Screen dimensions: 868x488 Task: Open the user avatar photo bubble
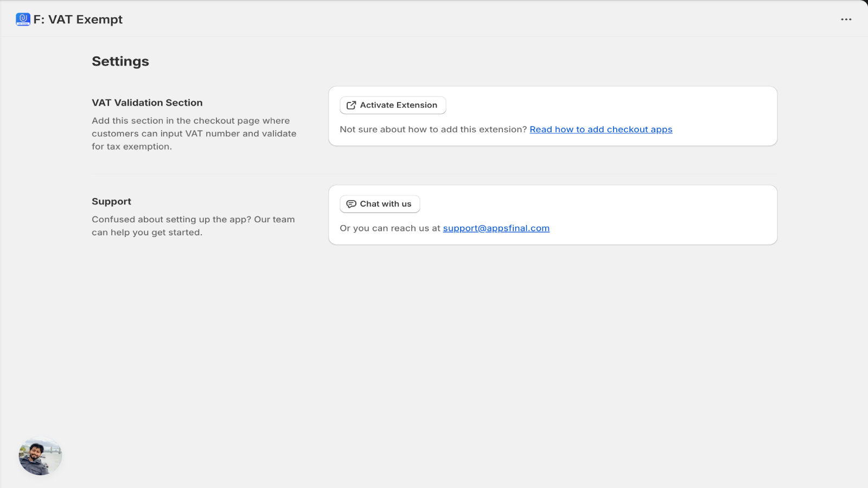pyautogui.click(x=40, y=456)
